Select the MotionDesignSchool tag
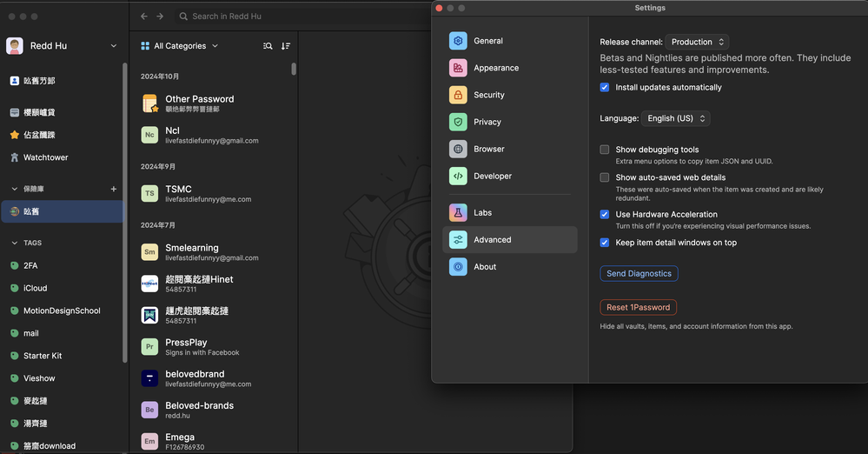868x454 pixels. pyautogui.click(x=62, y=310)
